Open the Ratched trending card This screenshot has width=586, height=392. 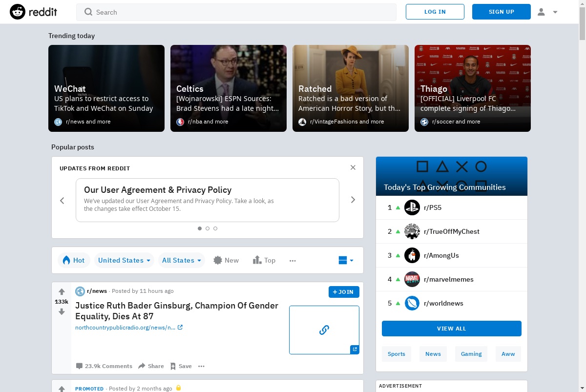[351, 88]
